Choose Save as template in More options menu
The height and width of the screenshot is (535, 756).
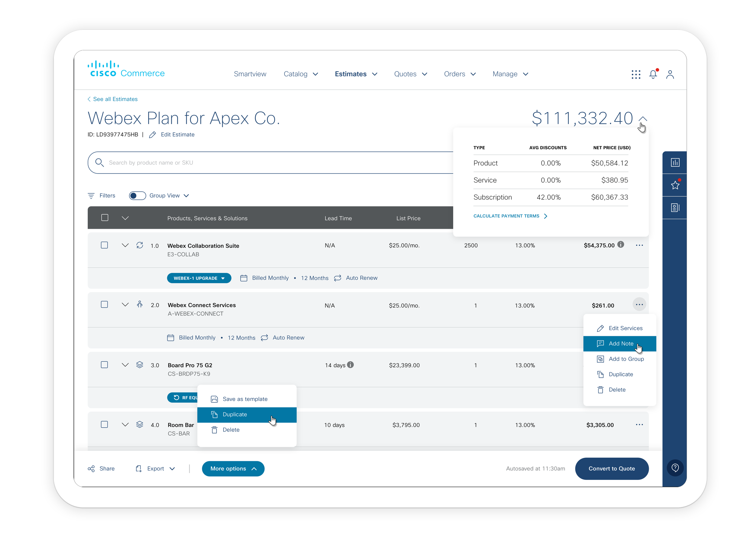pyautogui.click(x=245, y=399)
